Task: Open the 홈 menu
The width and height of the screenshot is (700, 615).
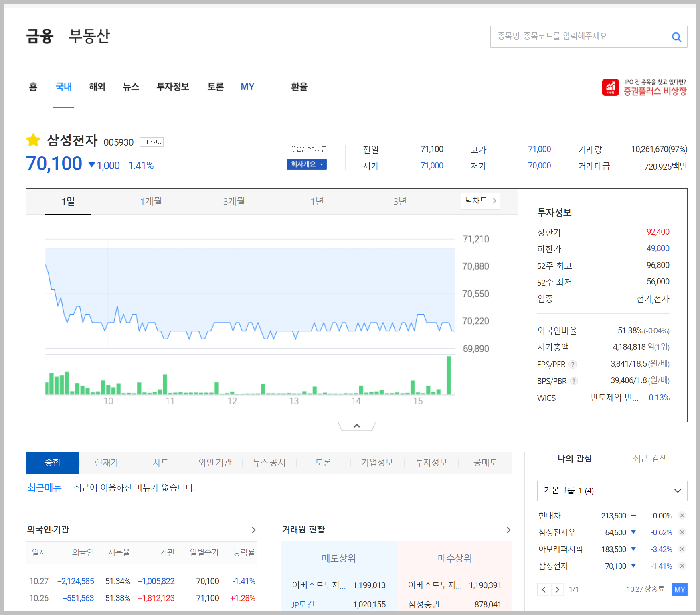Action: (33, 87)
